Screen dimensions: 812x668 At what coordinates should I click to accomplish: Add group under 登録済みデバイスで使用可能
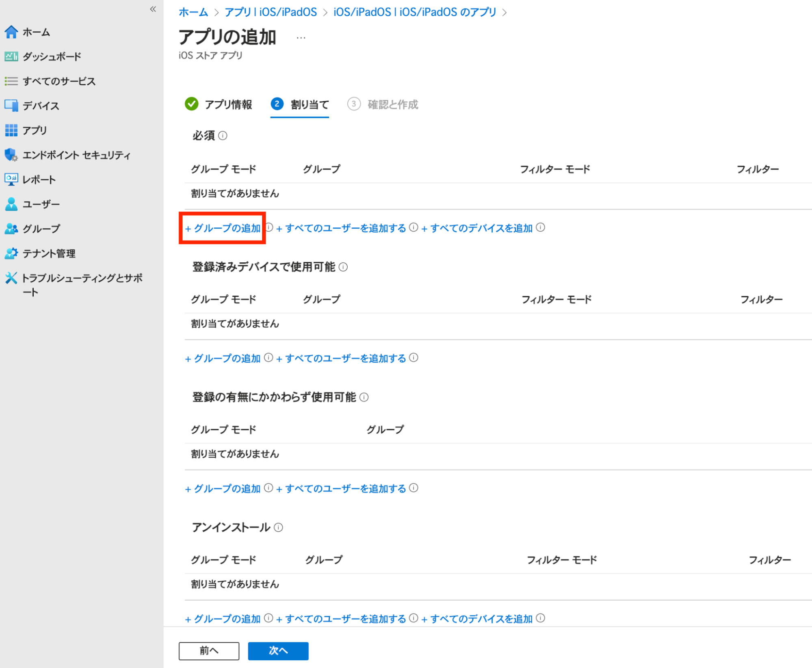(223, 359)
